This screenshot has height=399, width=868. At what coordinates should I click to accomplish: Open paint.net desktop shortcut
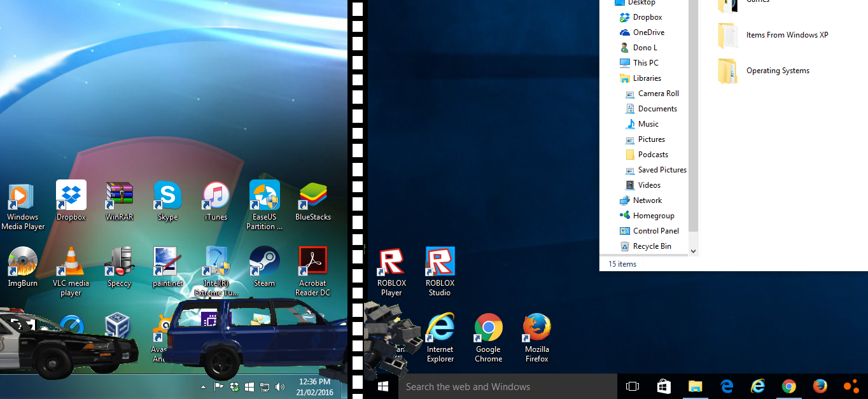click(x=167, y=267)
